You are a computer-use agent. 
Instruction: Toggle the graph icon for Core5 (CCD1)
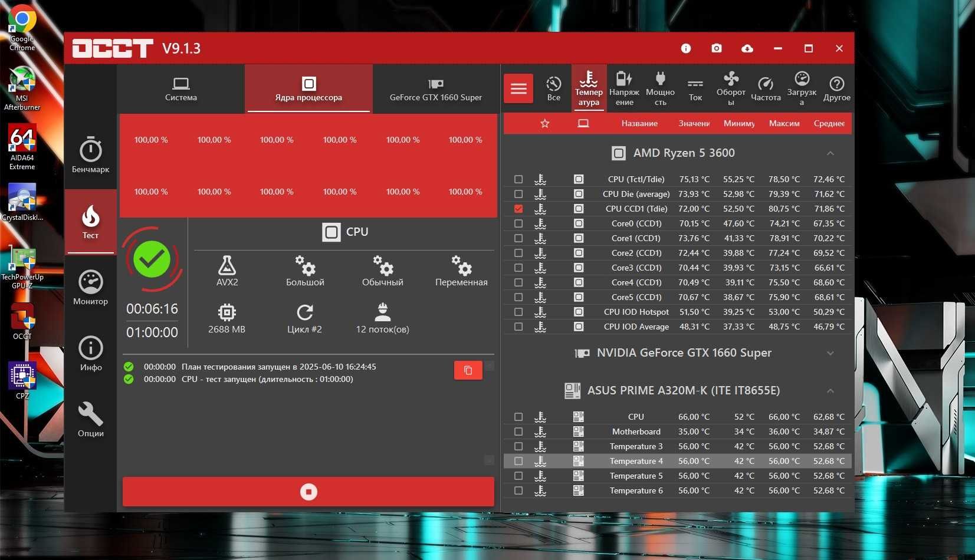tap(540, 297)
